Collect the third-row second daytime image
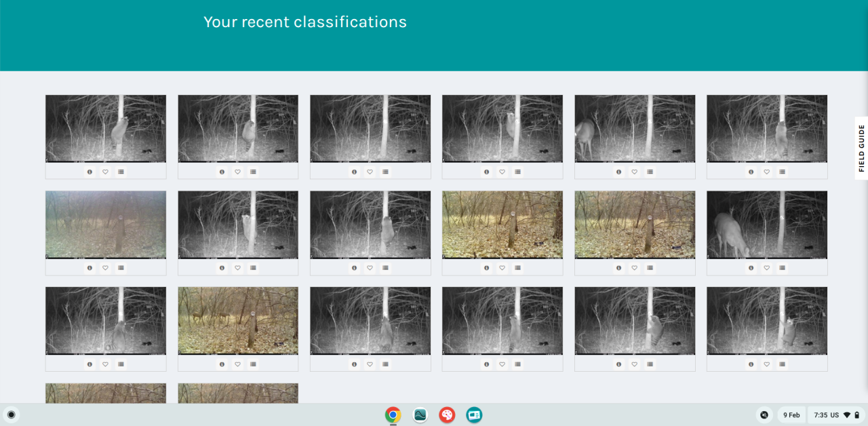The width and height of the screenshot is (868, 426). tap(253, 364)
